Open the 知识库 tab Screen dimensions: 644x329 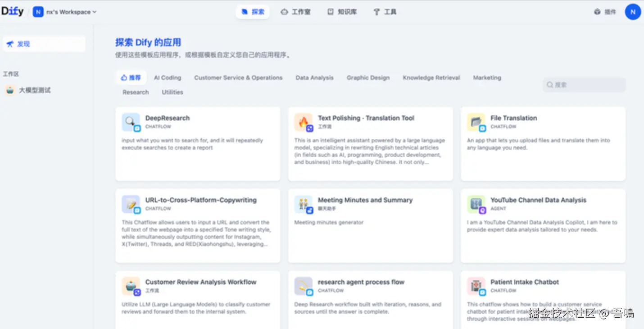(342, 12)
